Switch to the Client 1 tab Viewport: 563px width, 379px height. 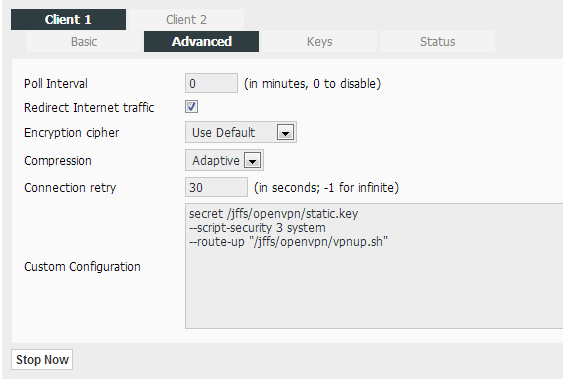click(x=68, y=19)
